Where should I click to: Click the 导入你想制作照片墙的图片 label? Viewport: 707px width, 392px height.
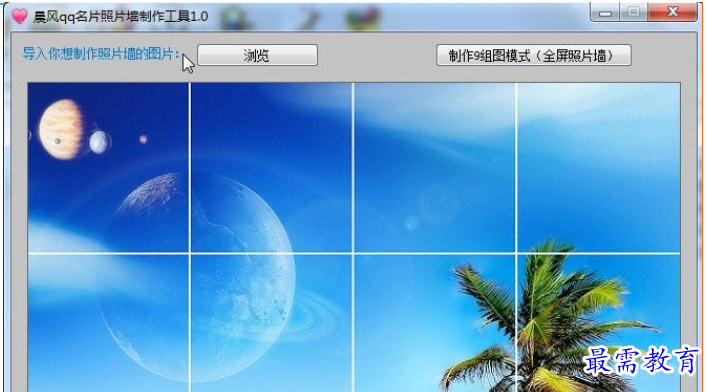point(101,54)
